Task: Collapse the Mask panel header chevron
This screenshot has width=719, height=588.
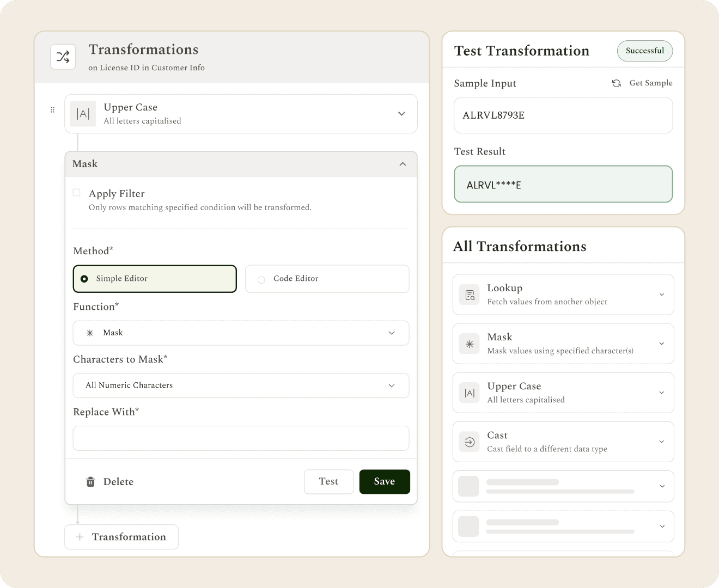Action: pos(403,164)
